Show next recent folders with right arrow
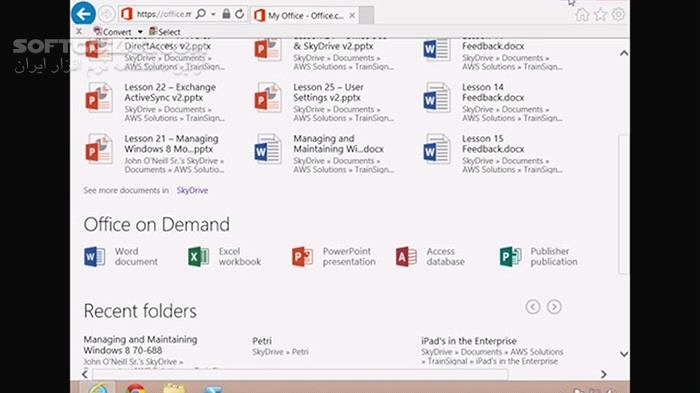The height and width of the screenshot is (393, 700). (x=554, y=307)
